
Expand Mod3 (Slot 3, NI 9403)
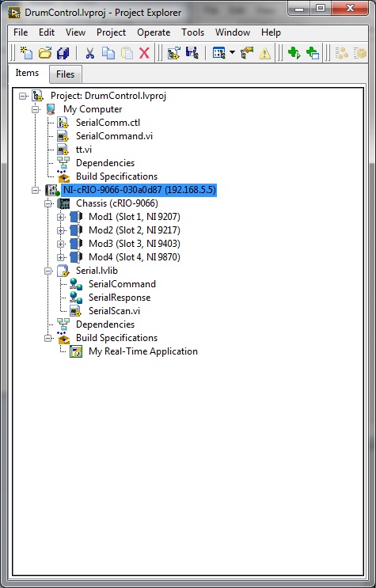point(60,244)
